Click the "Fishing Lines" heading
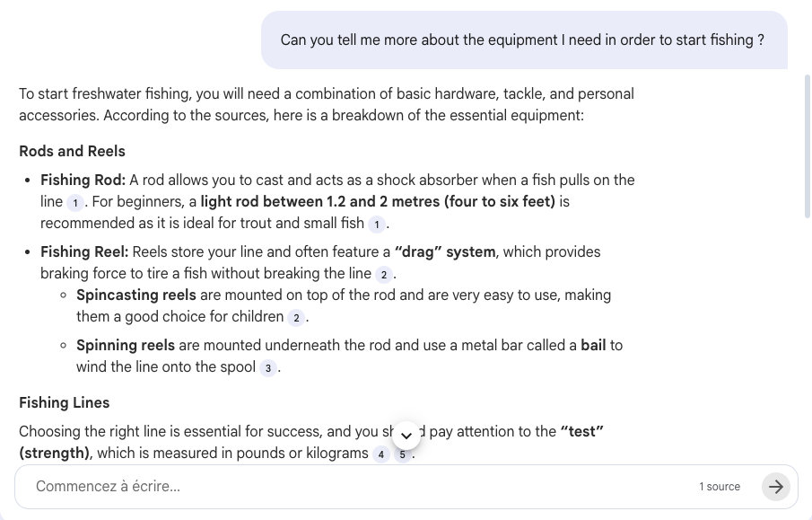The image size is (812, 520). tap(64, 402)
